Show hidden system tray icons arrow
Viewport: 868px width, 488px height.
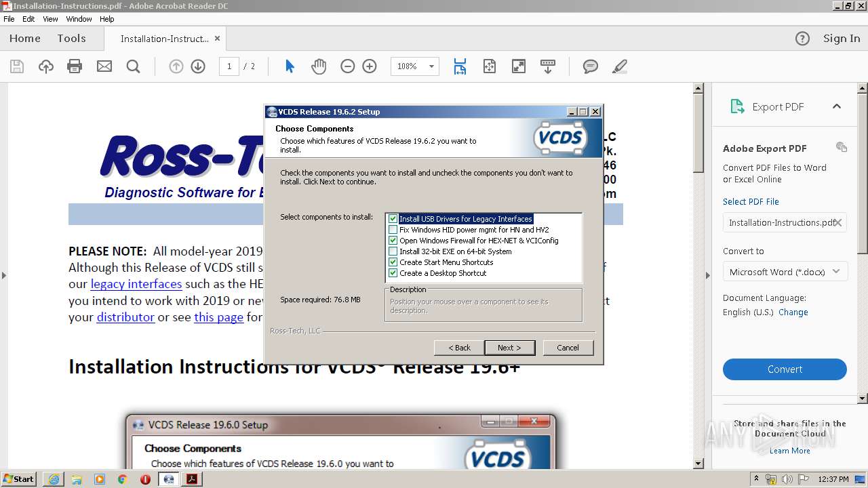tap(757, 479)
